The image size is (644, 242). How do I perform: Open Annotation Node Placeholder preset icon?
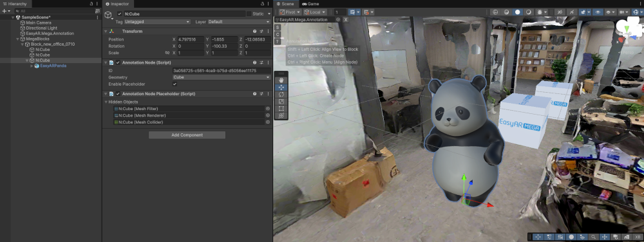261,94
